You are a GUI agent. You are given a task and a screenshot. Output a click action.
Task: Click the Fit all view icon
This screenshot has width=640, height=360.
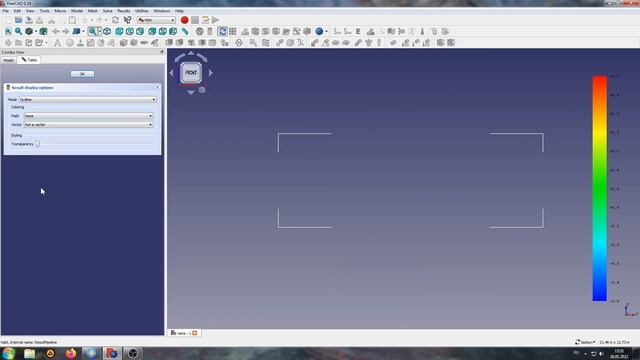tap(8, 31)
